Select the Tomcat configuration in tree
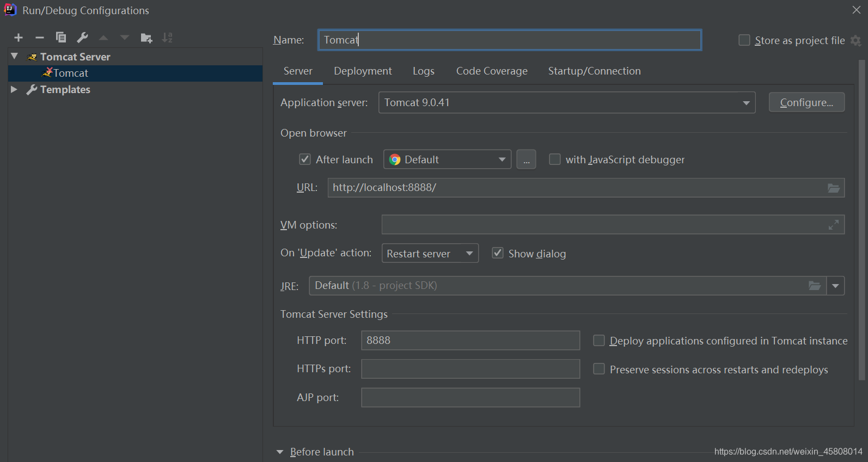Image resolution: width=868 pixels, height=462 pixels. pyautogui.click(x=135, y=73)
